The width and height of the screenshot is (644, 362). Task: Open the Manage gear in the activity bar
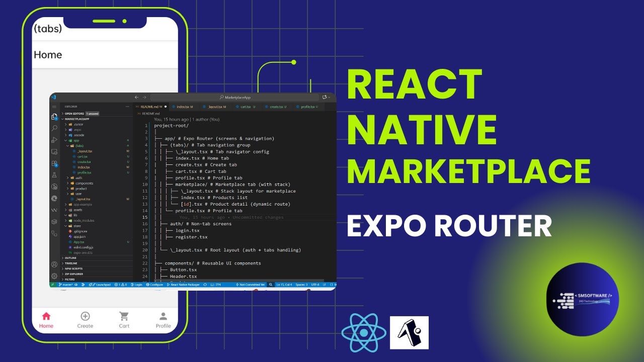(x=54, y=276)
